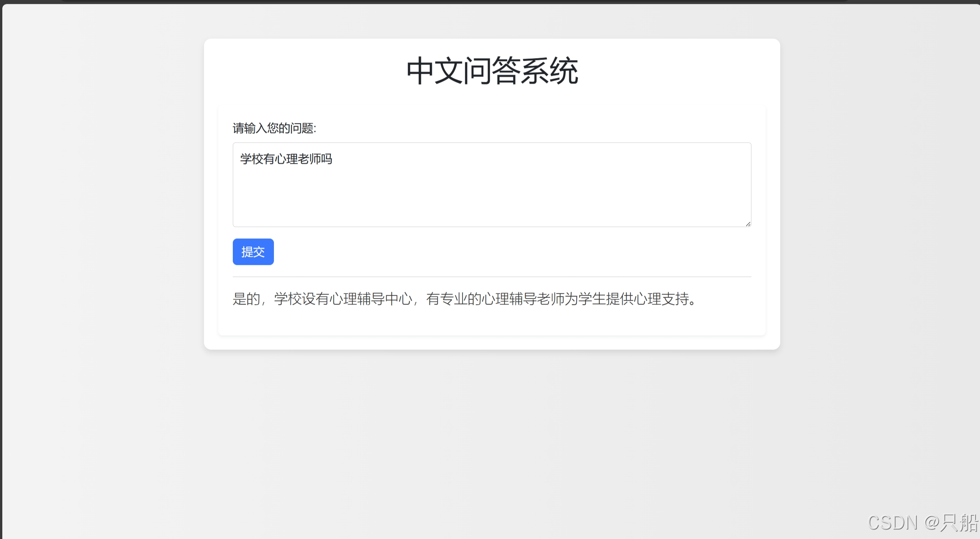Click the word 系统 in the heading

(x=549, y=71)
